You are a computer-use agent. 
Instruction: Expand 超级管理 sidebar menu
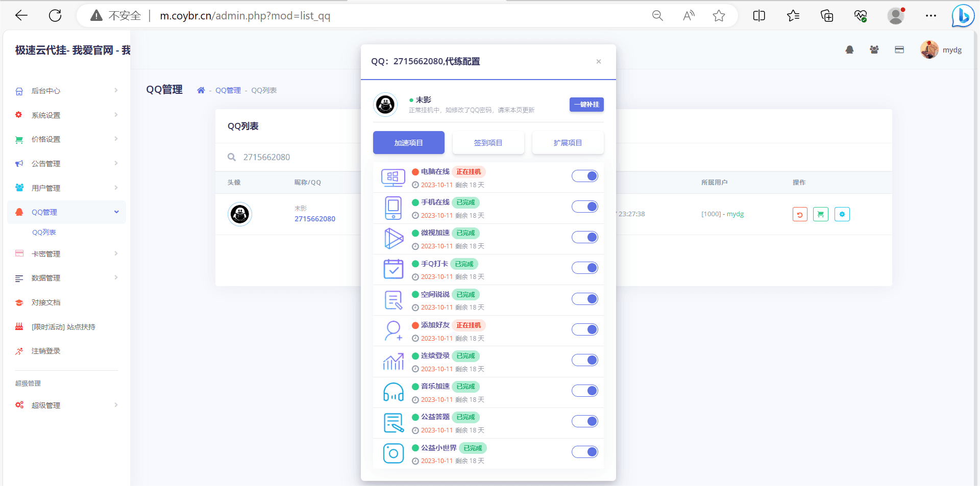[66, 405]
